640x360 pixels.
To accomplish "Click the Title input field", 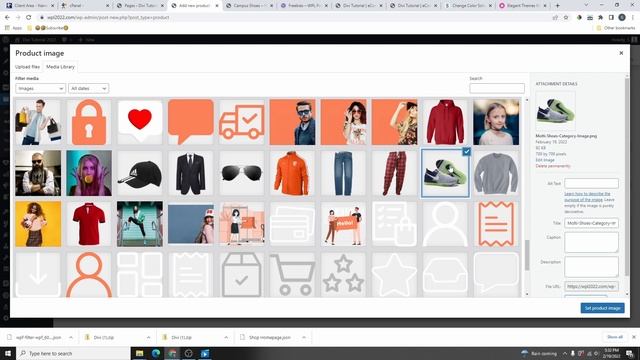I will coord(591,223).
